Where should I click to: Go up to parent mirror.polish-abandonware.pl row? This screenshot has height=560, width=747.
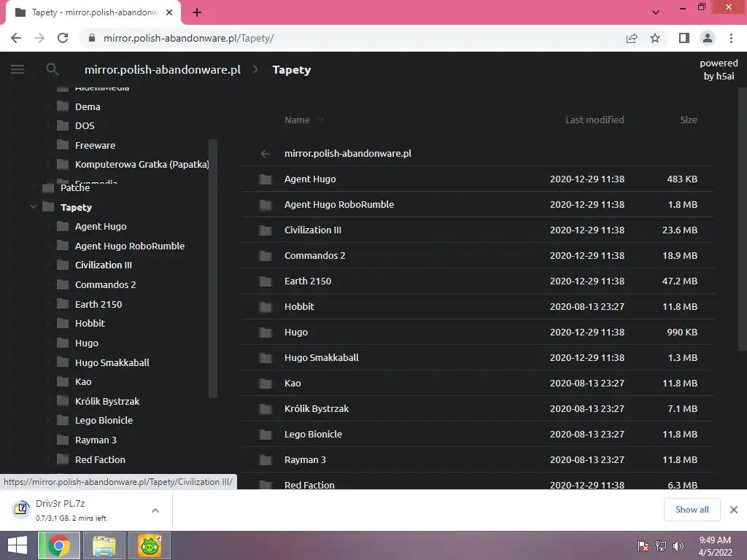pyautogui.click(x=477, y=153)
